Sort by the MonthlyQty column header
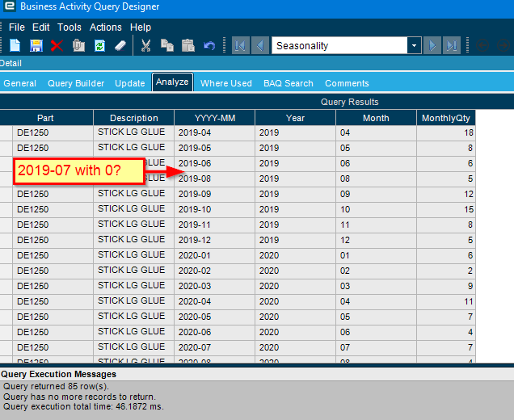The width and height of the screenshot is (514, 420). coord(446,118)
